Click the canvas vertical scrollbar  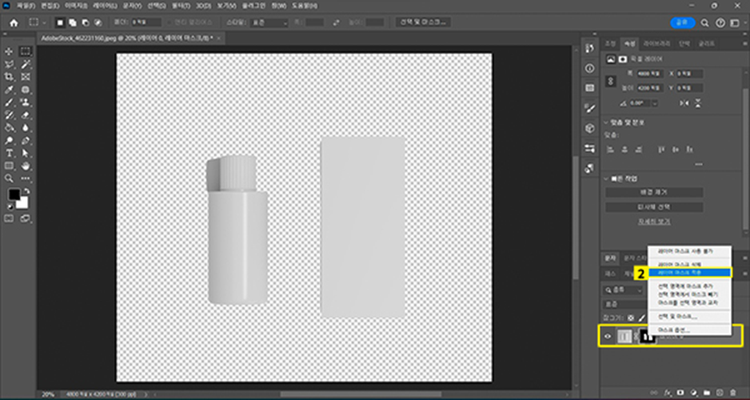tap(575, 218)
